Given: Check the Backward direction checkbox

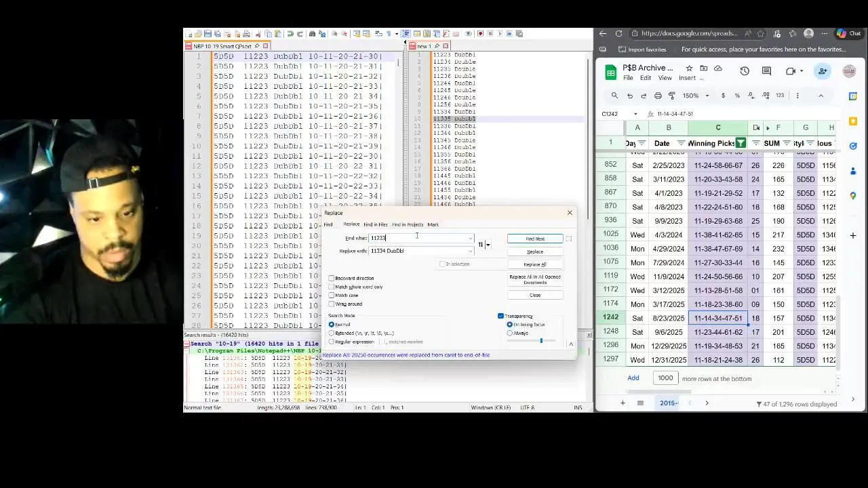Looking at the screenshot, I should (332, 279).
